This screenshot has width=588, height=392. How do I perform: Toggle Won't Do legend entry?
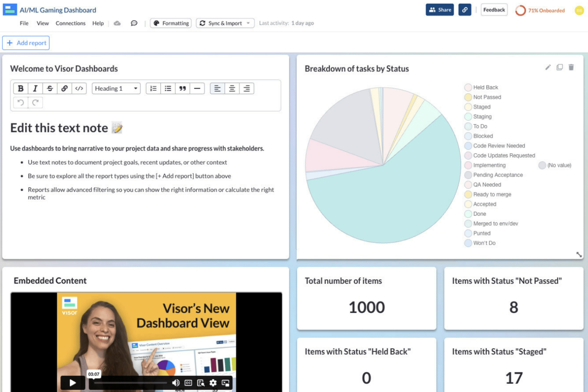click(480, 243)
